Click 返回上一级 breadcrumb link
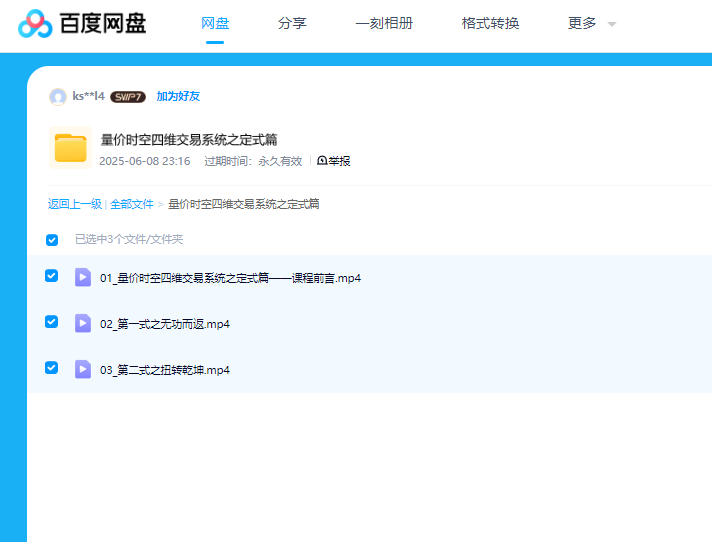The height and width of the screenshot is (542, 712). pos(75,204)
